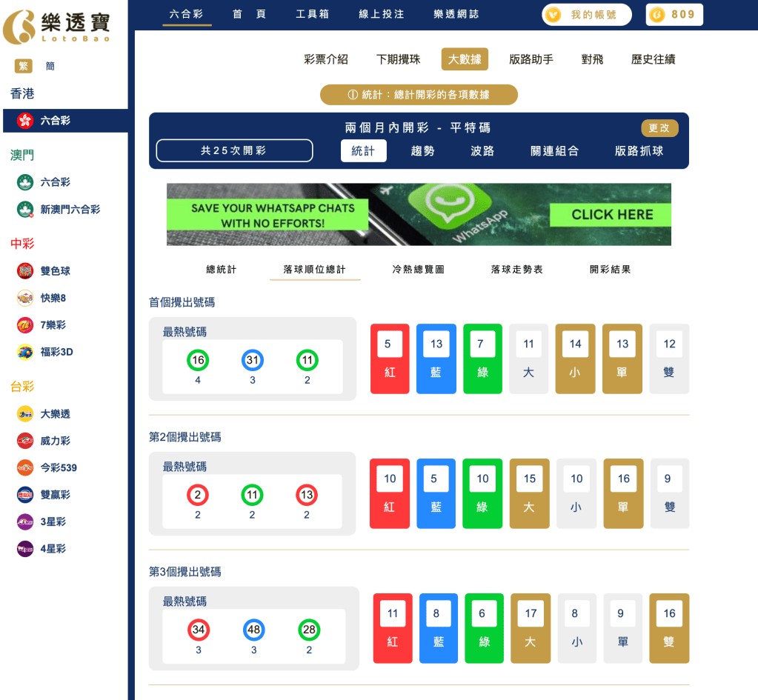Open the 共25次開彩 draw selector
758x700 pixels.
click(x=234, y=150)
